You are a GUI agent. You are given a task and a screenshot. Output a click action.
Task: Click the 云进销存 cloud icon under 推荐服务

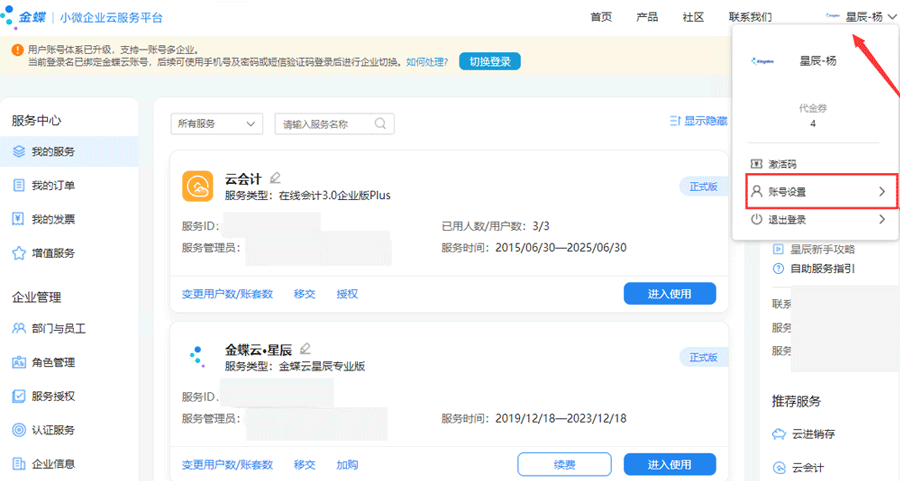pos(778,434)
